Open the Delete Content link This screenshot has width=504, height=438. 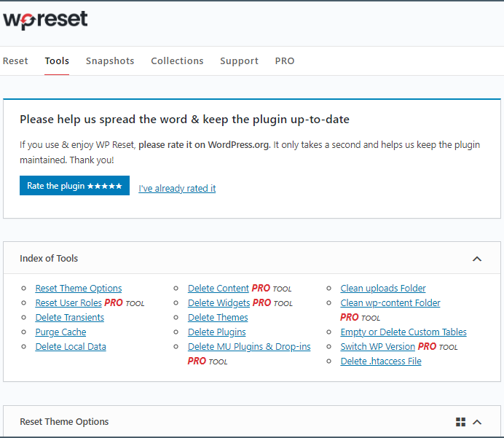point(218,289)
